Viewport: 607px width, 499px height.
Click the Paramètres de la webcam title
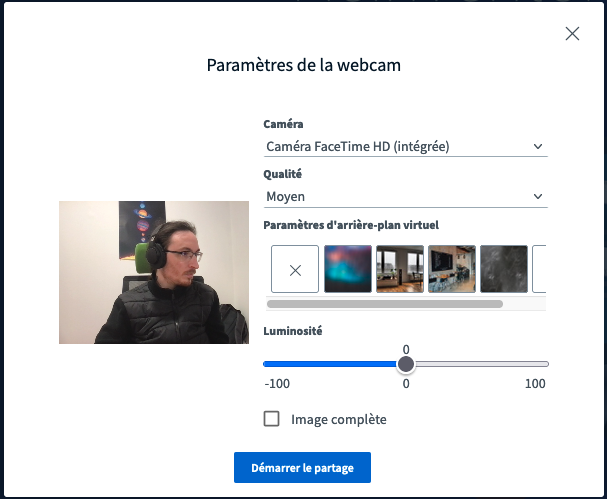[x=304, y=65]
